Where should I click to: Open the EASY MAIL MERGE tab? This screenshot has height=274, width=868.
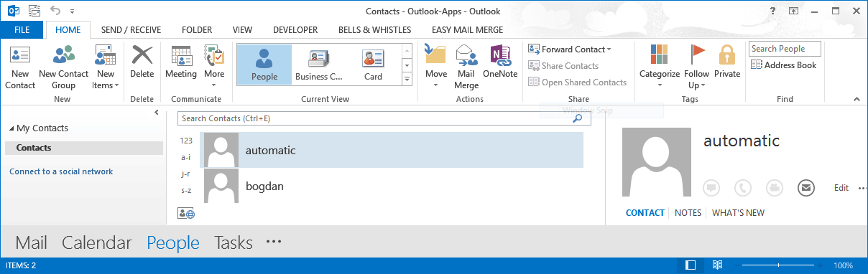(x=467, y=30)
